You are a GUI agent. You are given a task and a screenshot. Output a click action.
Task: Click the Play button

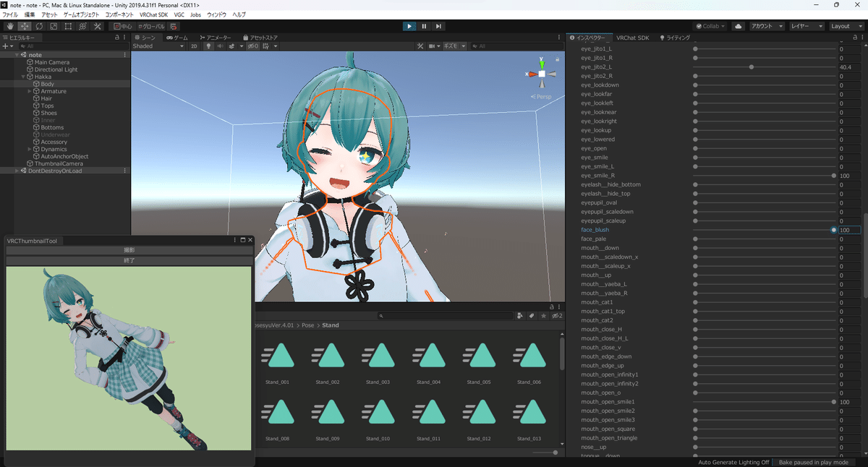[409, 26]
